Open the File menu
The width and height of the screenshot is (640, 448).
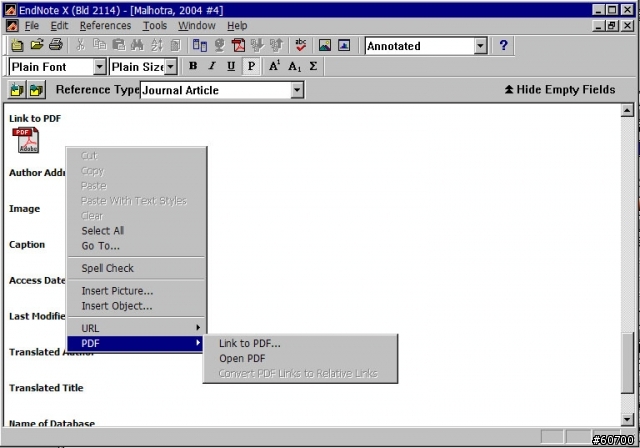point(32,26)
